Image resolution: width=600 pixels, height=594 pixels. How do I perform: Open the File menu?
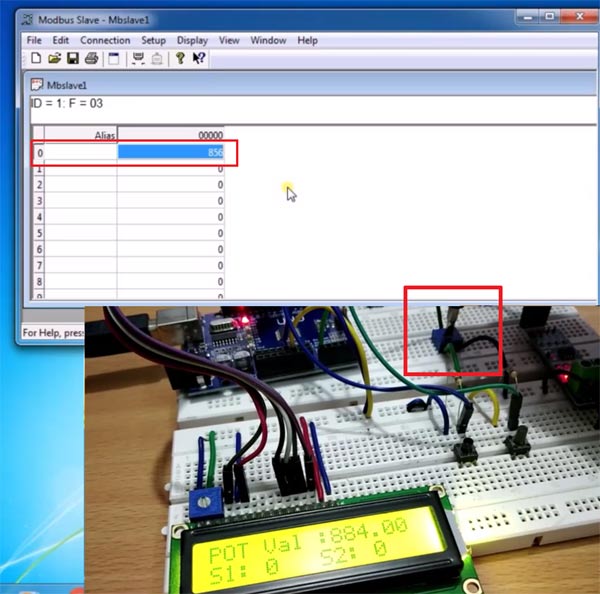[34, 40]
